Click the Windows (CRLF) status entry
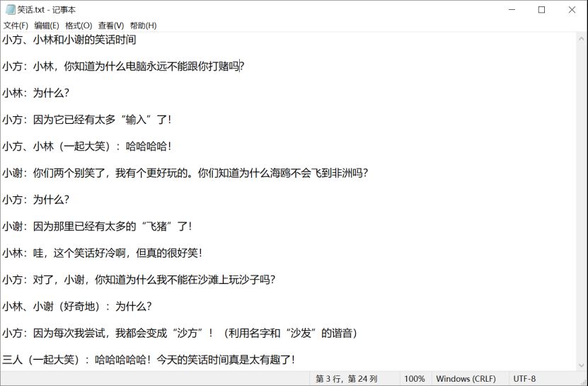The width and height of the screenshot is (588, 386). pos(466,378)
